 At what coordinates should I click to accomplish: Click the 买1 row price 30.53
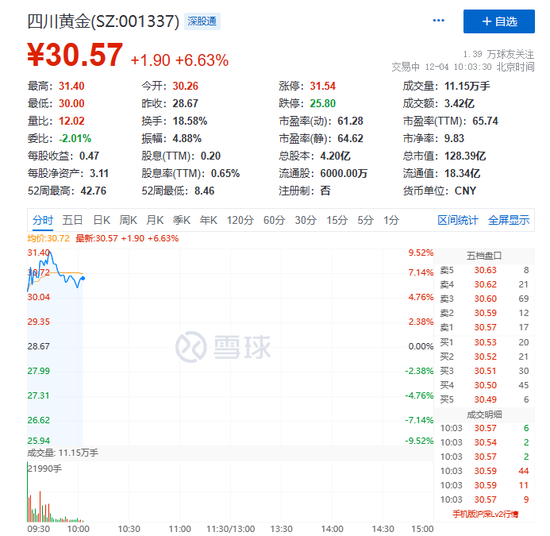click(485, 342)
